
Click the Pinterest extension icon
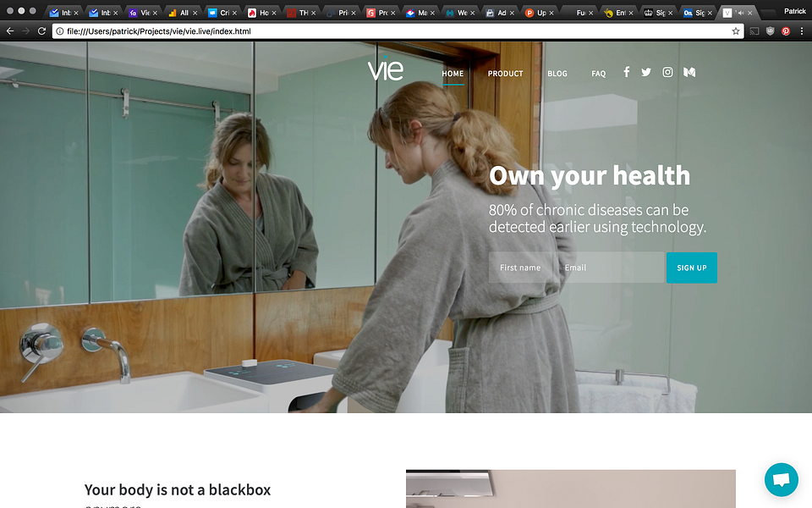tap(786, 31)
